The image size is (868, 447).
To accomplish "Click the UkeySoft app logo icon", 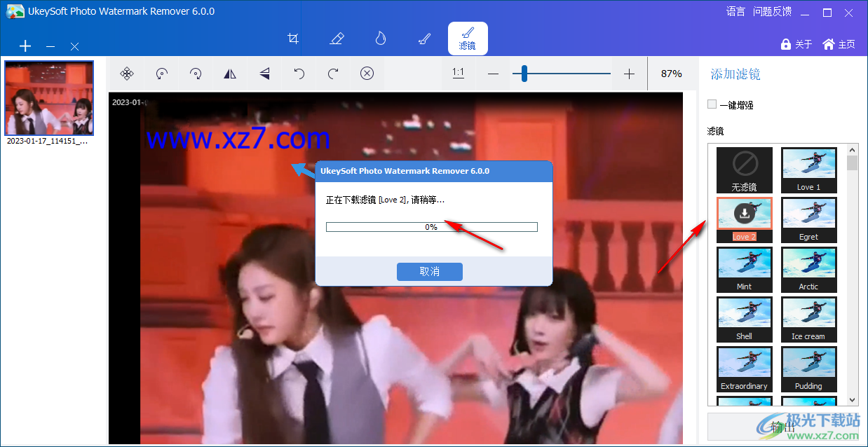I will tap(15, 12).
